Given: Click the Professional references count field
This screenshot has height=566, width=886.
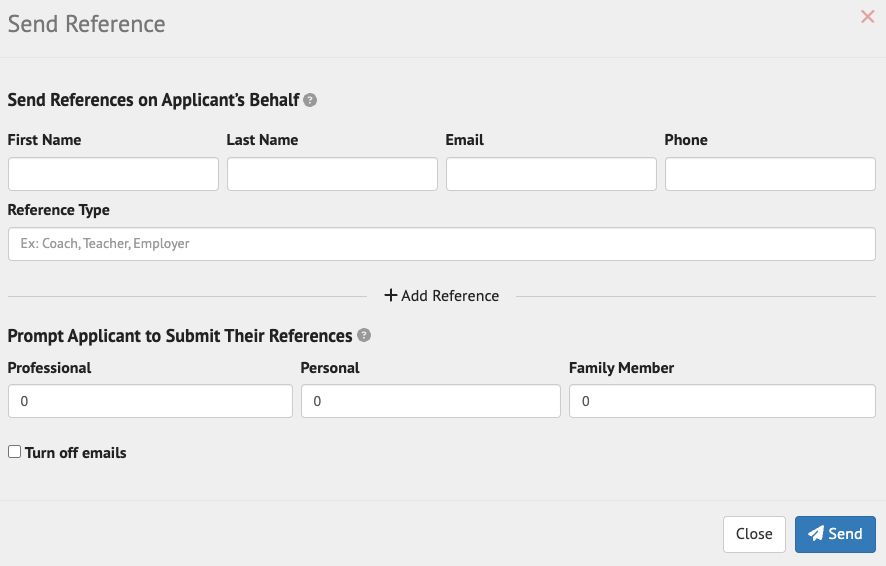Looking at the screenshot, I should [150, 401].
